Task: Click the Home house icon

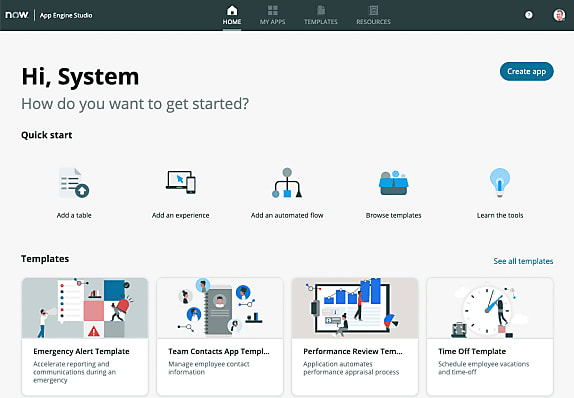Action: [232, 10]
